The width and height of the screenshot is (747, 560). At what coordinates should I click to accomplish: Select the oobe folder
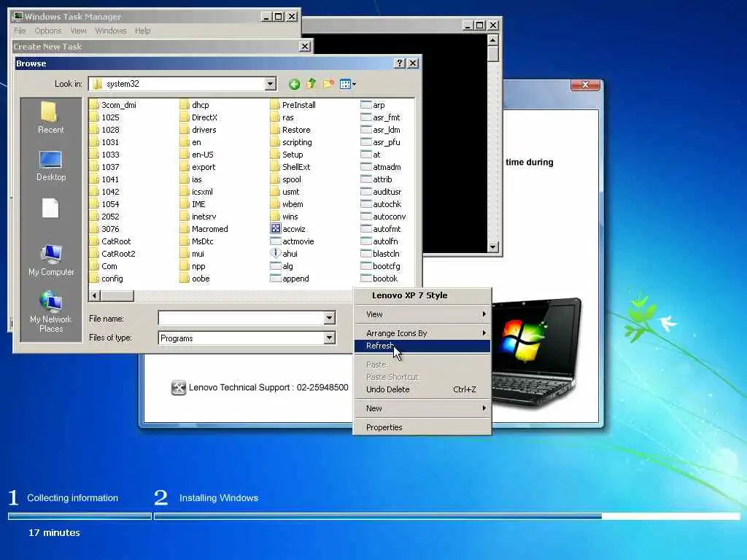(195, 279)
